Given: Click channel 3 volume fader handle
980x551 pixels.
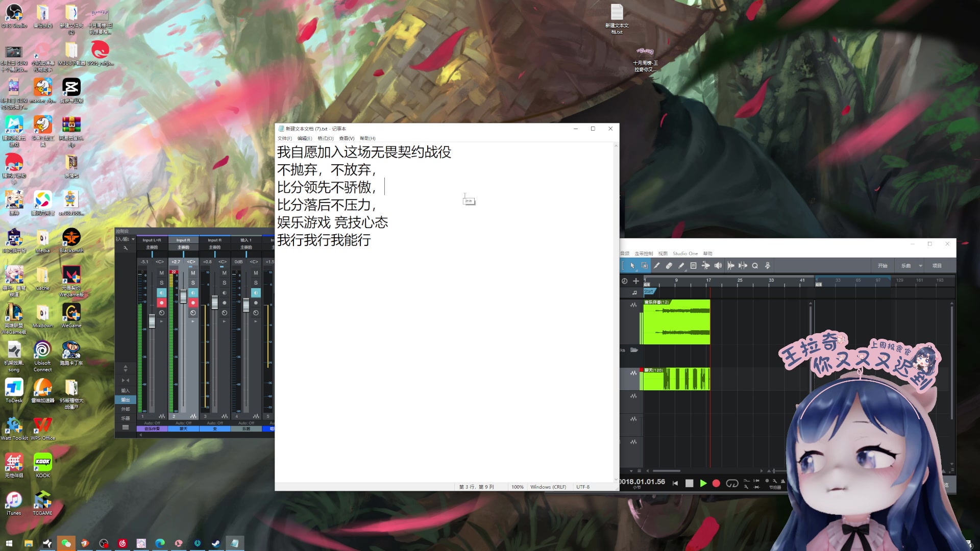Looking at the screenshot, I should click(215, 303).
